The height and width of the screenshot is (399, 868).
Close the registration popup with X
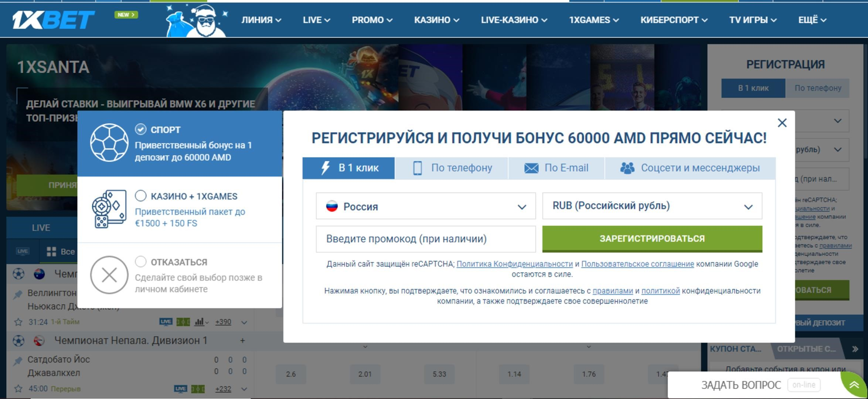782,123
